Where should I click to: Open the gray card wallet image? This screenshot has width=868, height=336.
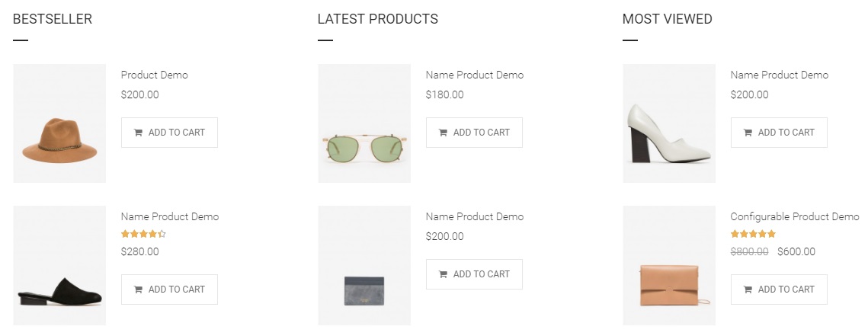(x=364, y=265)
